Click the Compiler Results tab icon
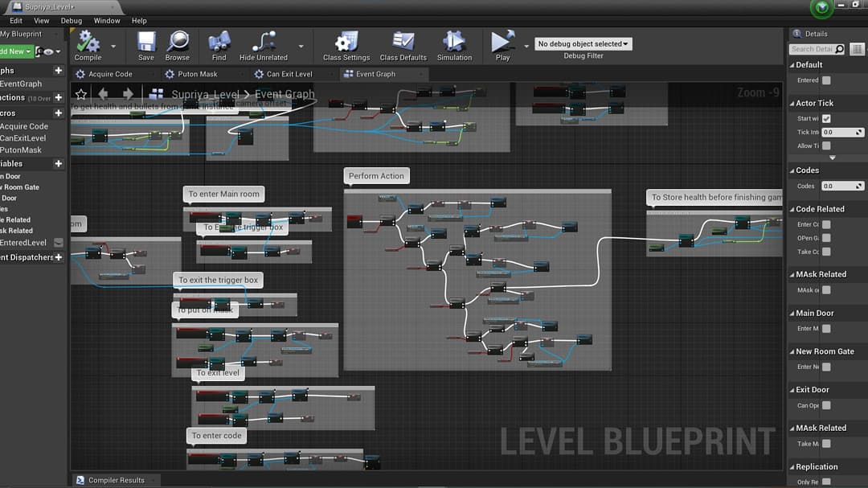Screen dimensions: 868x488 pos(80,480)
